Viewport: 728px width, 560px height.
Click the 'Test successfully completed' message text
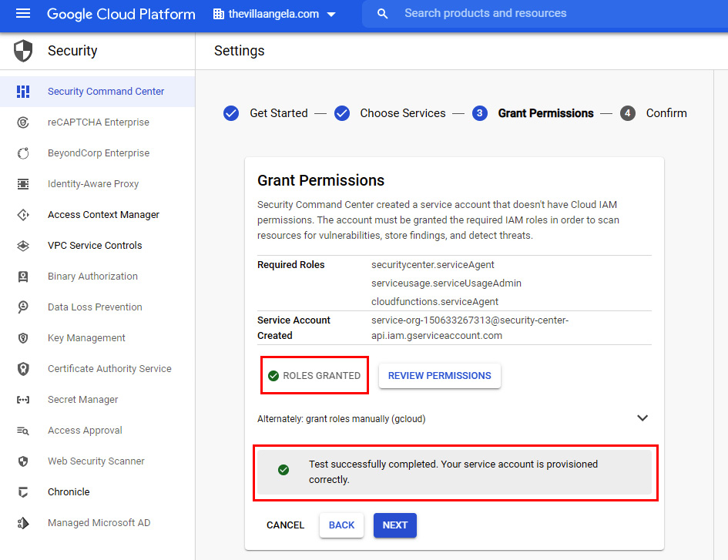(453, 471)
